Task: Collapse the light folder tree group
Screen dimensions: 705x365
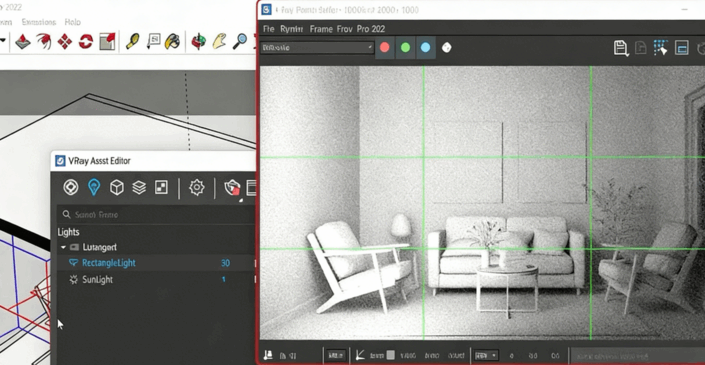Action: click(63, 247)
